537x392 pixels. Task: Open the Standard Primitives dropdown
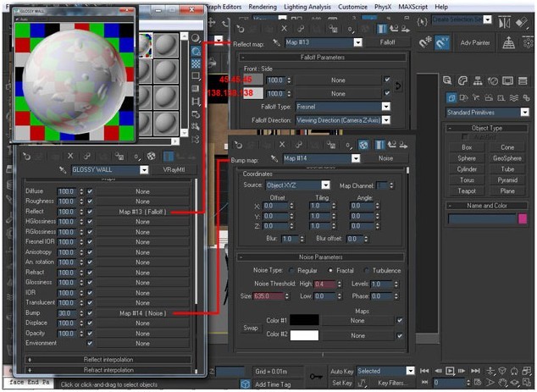487,113
